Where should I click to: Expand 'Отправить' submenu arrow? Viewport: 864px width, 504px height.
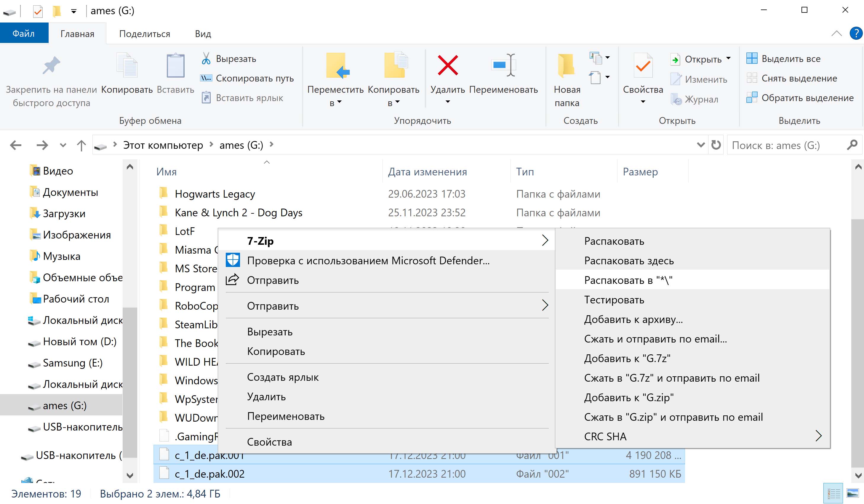[543, 305]
